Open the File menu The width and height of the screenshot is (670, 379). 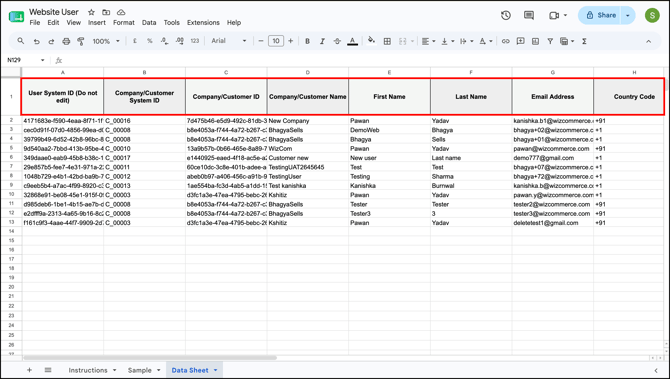(35, 23)
